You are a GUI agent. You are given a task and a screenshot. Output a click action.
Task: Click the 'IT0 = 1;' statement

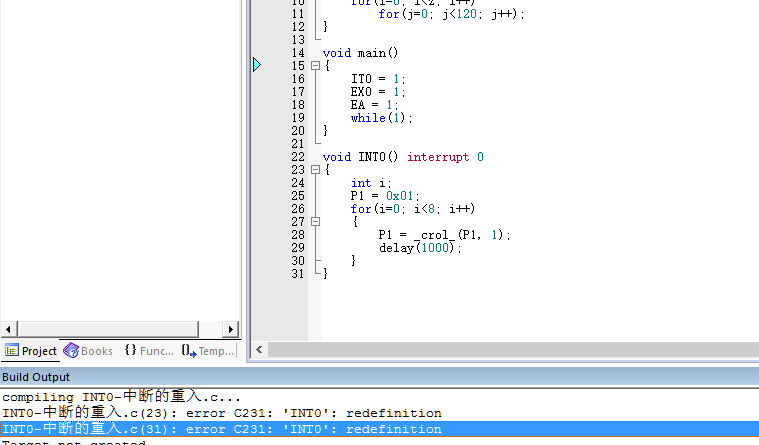click(x=378, y=79)
